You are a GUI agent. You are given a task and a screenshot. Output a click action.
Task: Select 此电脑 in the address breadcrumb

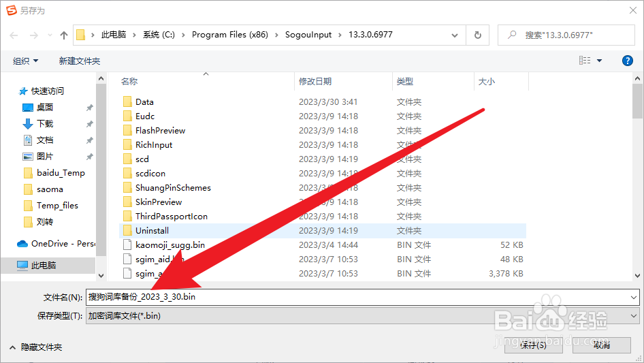click(114, 35)
